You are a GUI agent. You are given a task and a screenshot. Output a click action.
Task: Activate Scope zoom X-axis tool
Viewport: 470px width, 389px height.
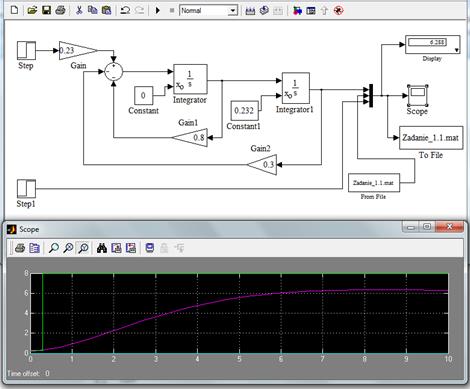tap(68, 248)
